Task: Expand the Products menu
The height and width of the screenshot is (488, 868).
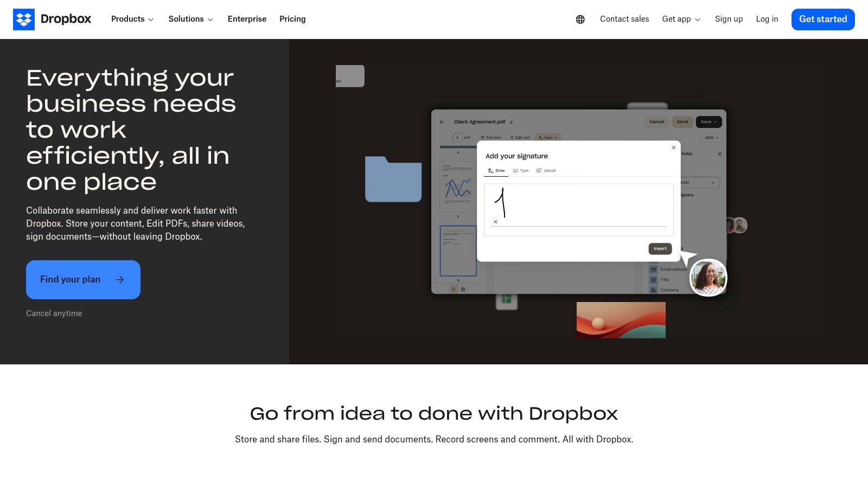Action: coord(132,19)
